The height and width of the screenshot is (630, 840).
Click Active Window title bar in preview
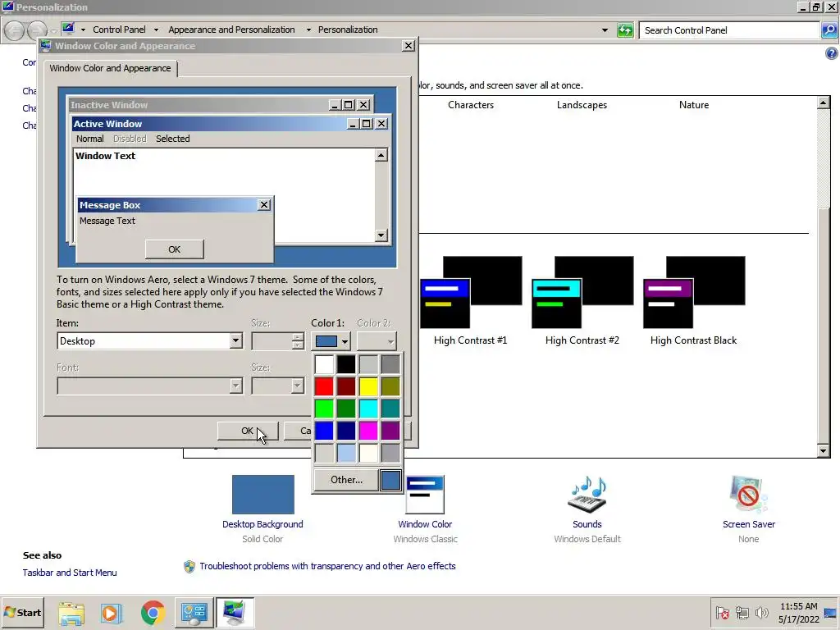point(209,124)
